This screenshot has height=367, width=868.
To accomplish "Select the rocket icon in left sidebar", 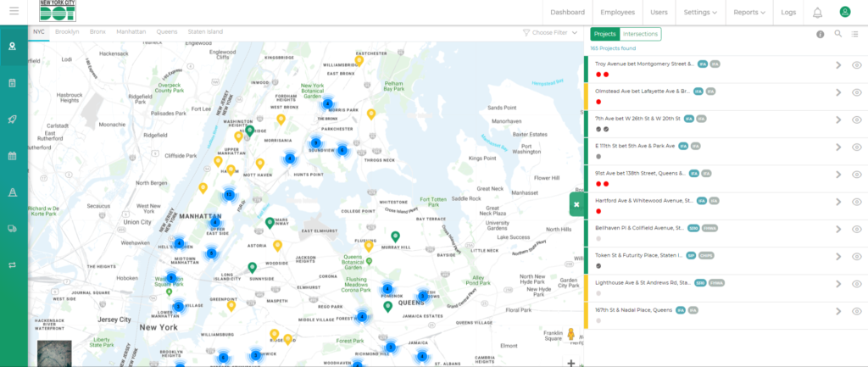I will pos(13,120).
